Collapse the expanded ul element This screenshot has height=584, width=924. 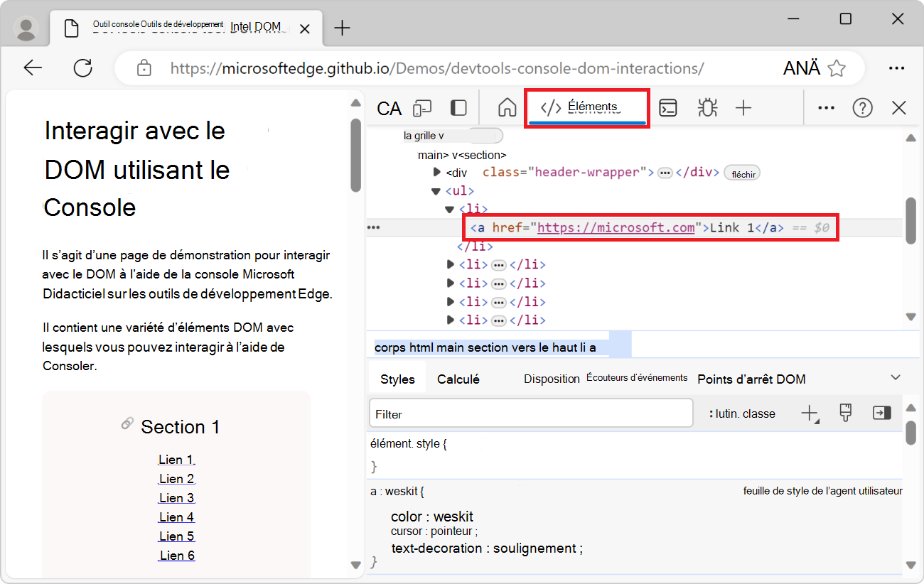tap(436, 190)
